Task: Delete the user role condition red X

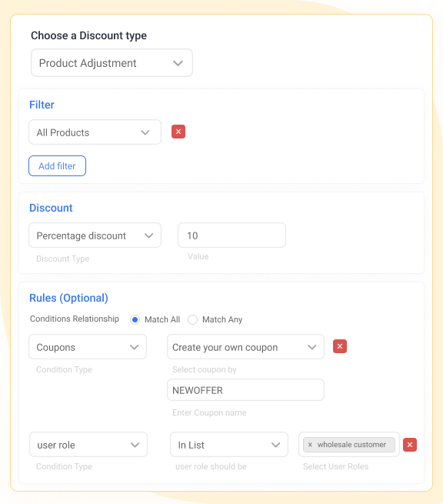Action: pos(410,445)
